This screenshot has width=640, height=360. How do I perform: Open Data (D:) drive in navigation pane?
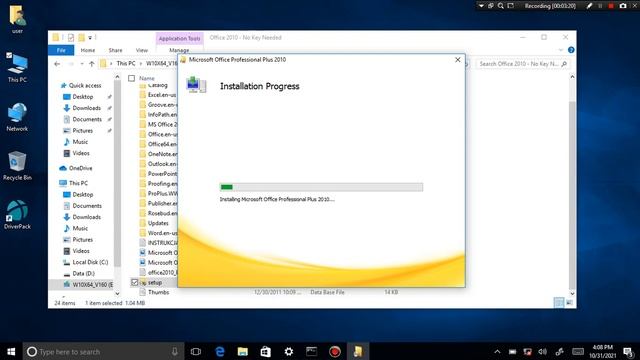(83, 273)
